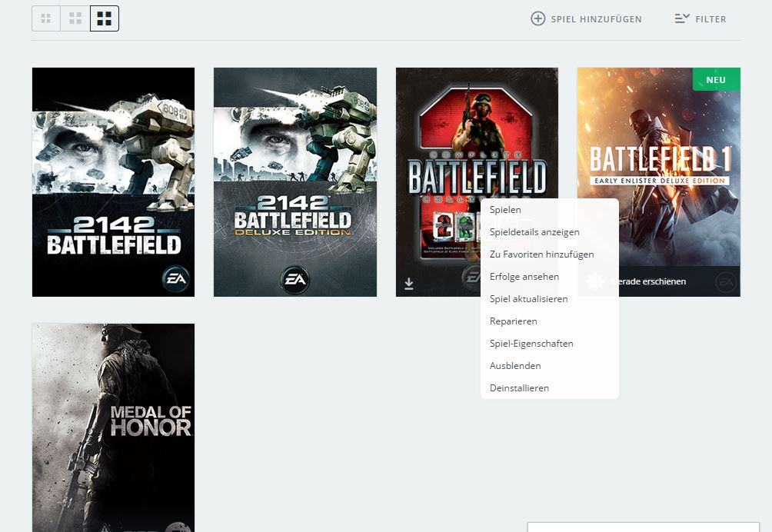Open Battlefield 2142 Deluxe Edition tile
Screen dimensions: 772x532
tap(295, 182)
